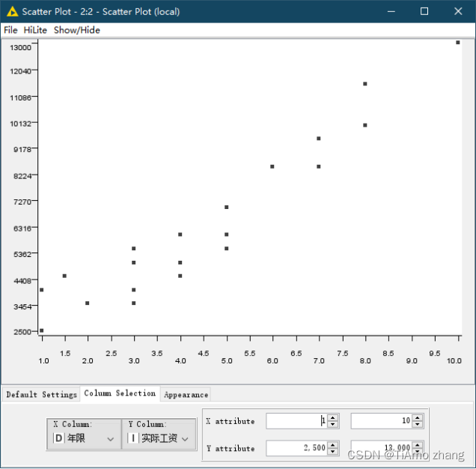Decrease the X attribute minimum value
Screen dimensions: 476x469
[x=333, y=425]
